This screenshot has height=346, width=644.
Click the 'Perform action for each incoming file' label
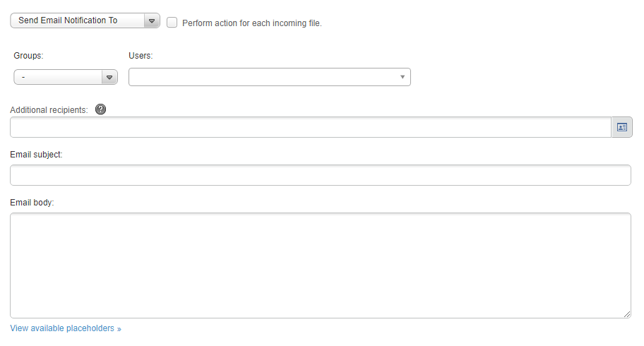(252, 23)
